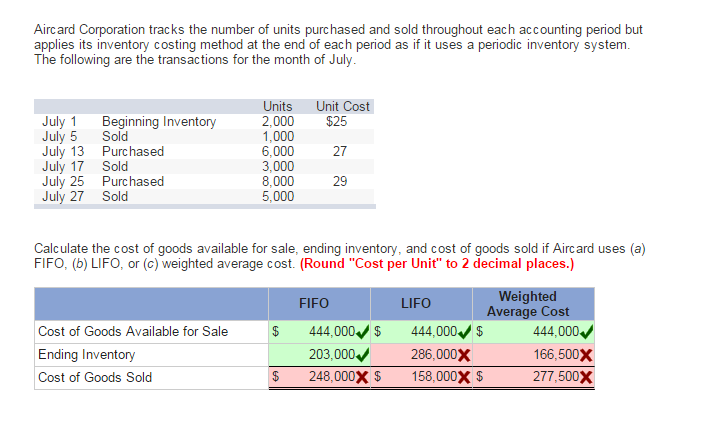Click the LIFO Ending Inventory value 286,000
Image resolution: width=727 pixels, height=437 pixels.
pyautogui.click(x=434, y=355)
